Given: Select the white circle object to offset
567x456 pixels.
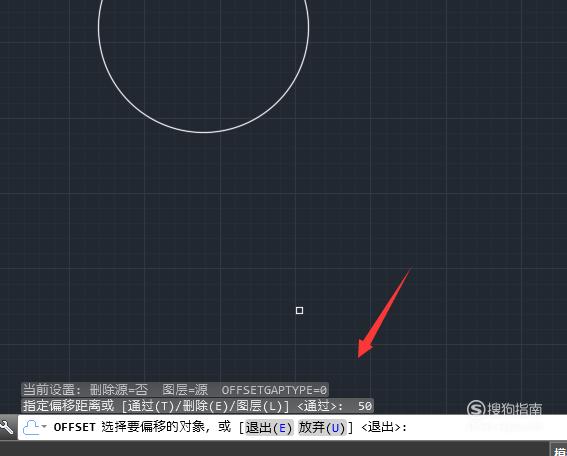Looking at the screenshot, I should [x=204, y=132].
